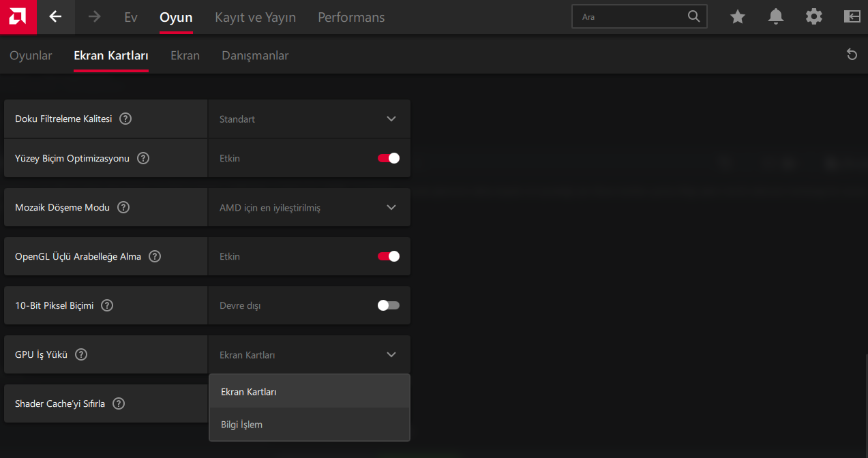Enable 10-Bit Piksel Biçimi switch
Image resolution: width=868 pixels, height=458 pixels.
[x=389, y=305]
